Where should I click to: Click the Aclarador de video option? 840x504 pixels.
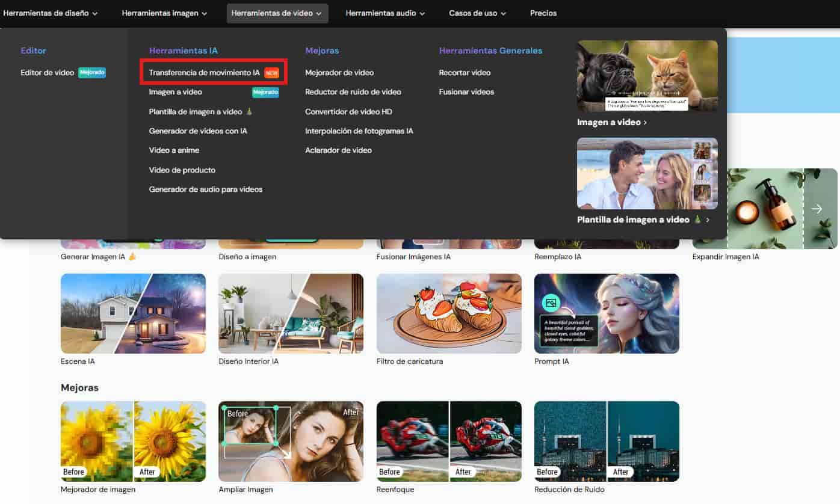pos(338,150)
